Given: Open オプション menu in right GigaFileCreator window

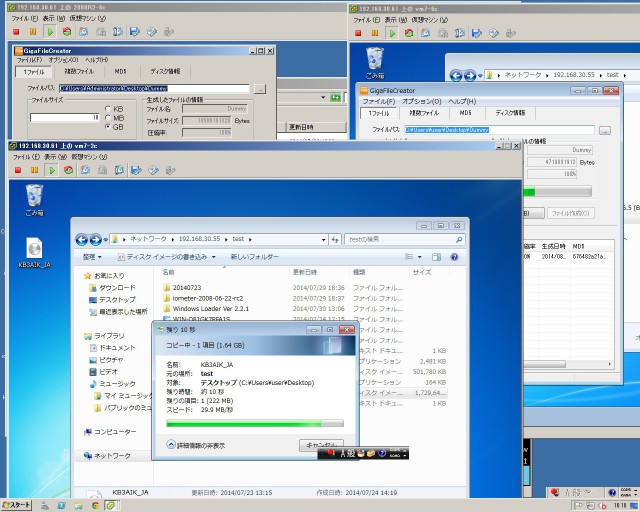Looking at the screenshot, I should 421,101.
